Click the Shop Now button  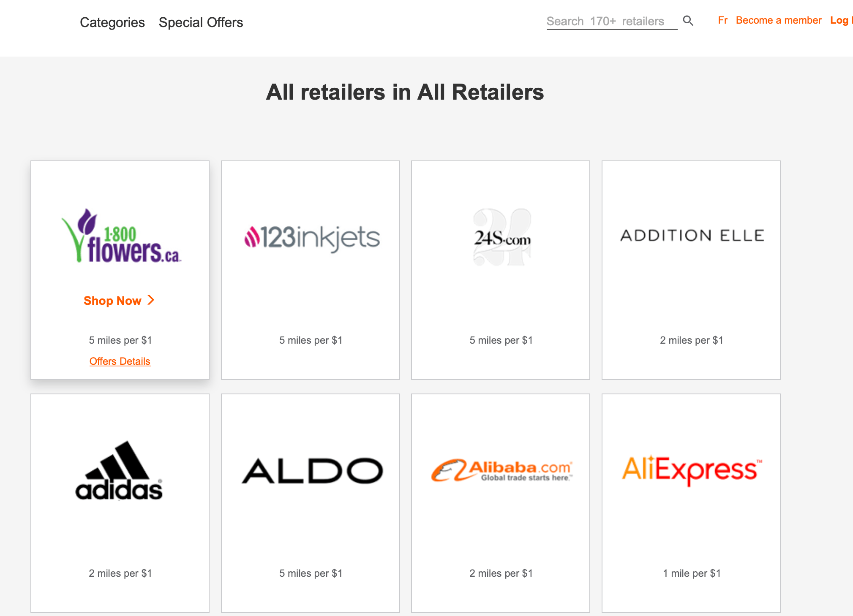[113, 300]
